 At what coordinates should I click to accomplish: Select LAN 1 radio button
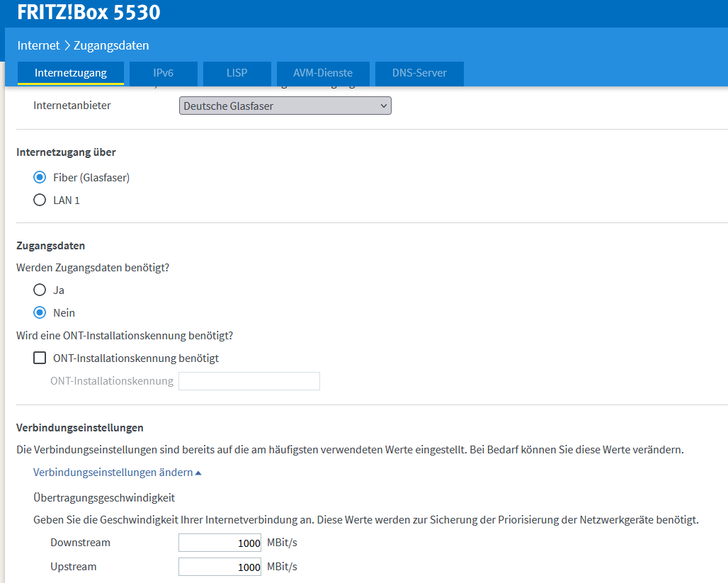40,200
